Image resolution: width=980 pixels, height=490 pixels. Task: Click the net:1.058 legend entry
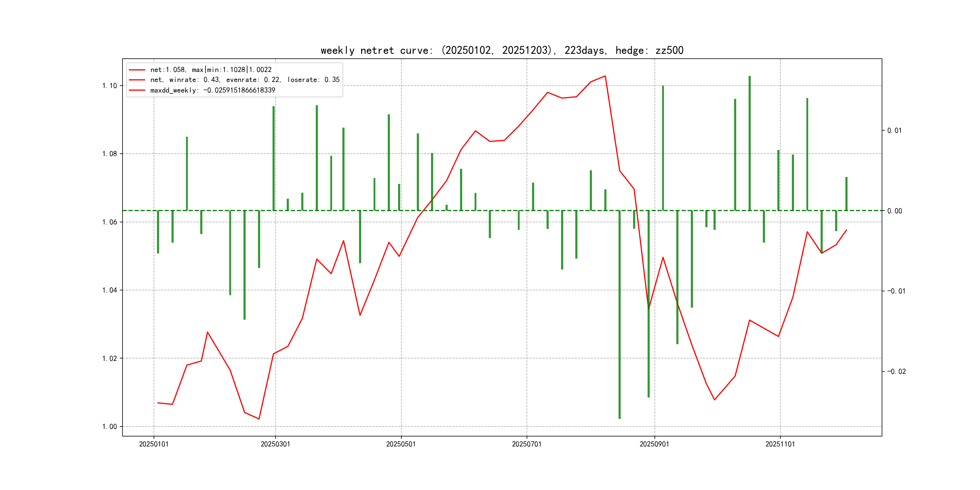[x=211, y=70]
